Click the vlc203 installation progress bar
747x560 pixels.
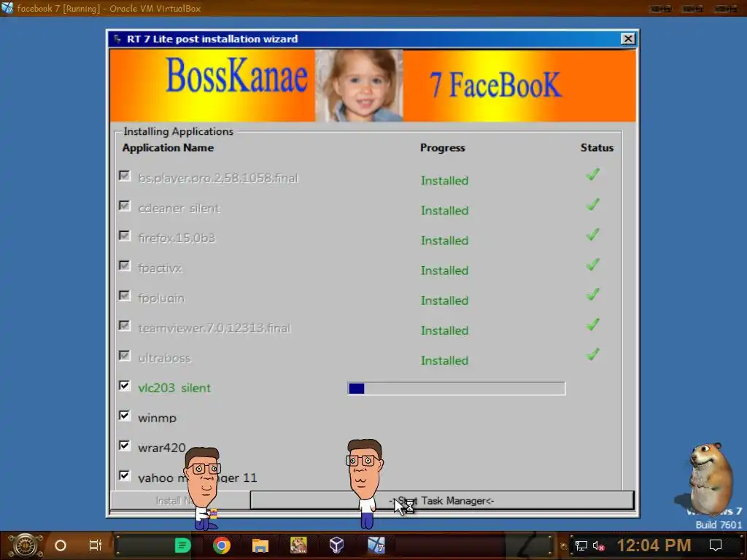[457, 389]
